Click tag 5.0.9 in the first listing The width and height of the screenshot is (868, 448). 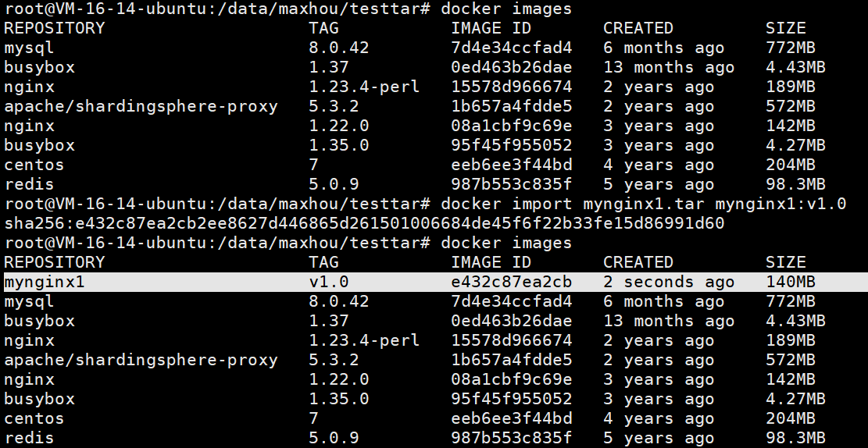click(334, 184)
